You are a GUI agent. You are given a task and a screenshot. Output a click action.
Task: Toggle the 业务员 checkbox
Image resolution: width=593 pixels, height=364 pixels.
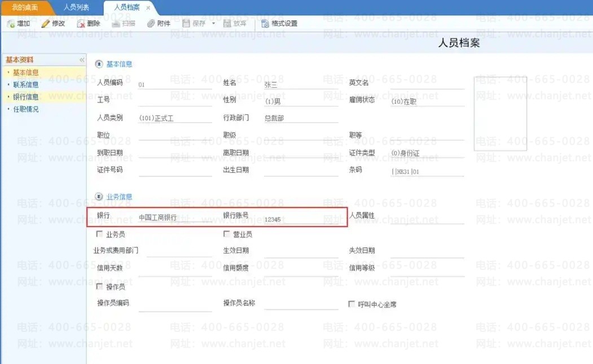coord(100,234)
